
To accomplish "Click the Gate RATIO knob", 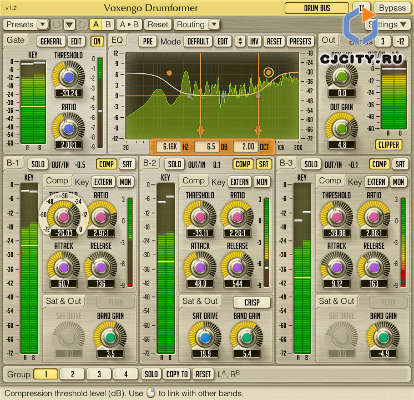I will point(68,129).
